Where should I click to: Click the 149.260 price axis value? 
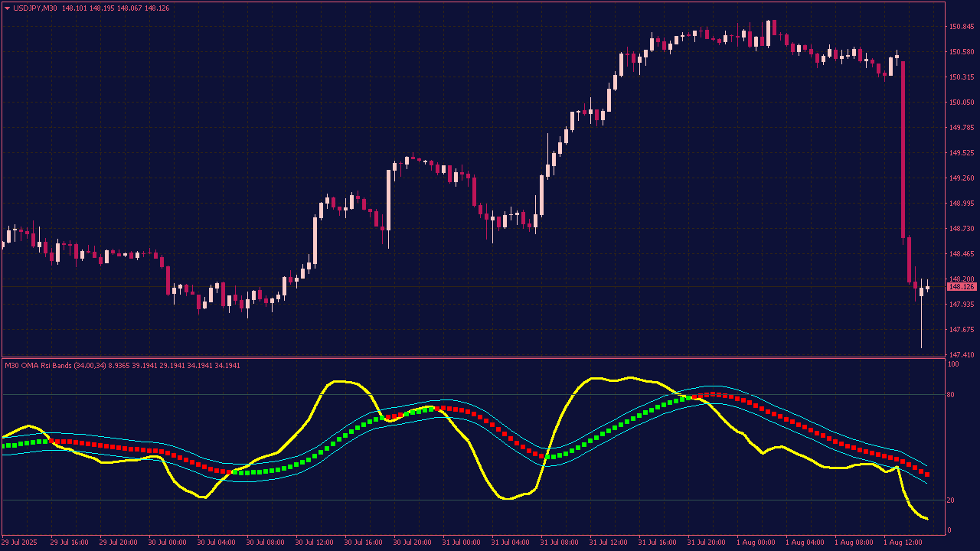(961, 178)
